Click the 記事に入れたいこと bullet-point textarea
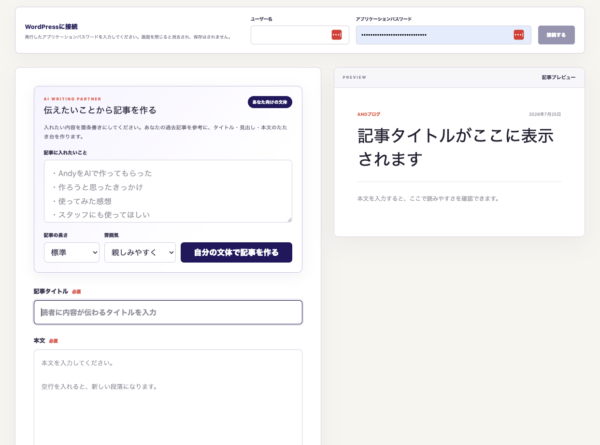Viewport: 600px width, 445px height. (x=168, y=191)
